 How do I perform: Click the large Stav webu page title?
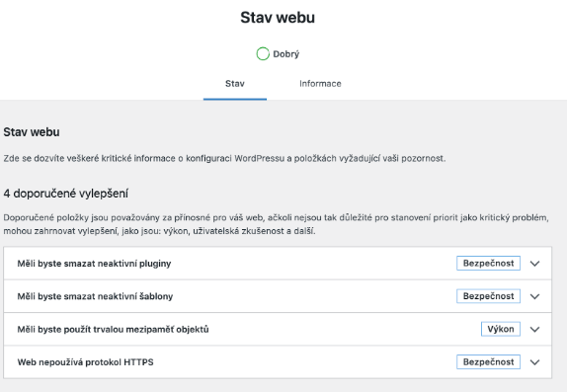278,18
